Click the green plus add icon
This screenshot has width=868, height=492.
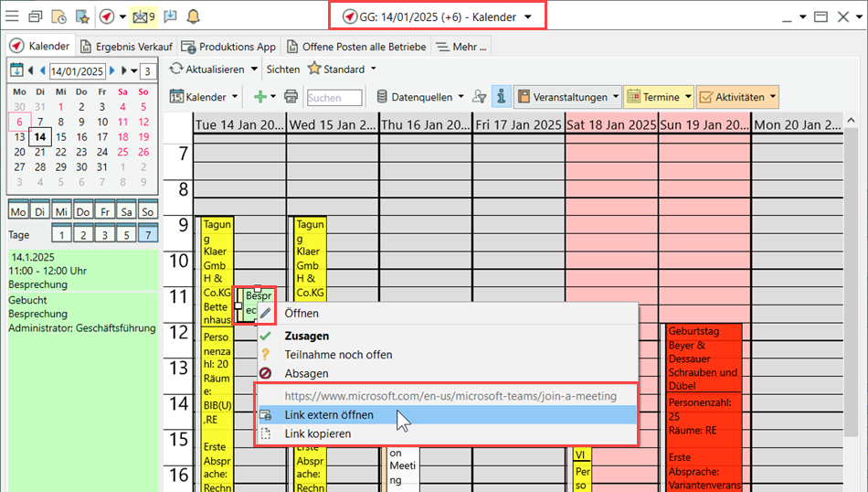[x=259, y=97]
